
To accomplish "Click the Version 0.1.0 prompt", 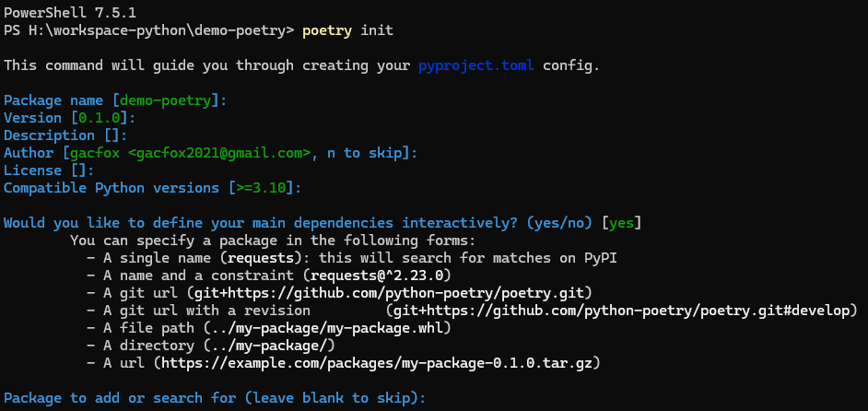I will pyautogui.click(x=70, y=118).
